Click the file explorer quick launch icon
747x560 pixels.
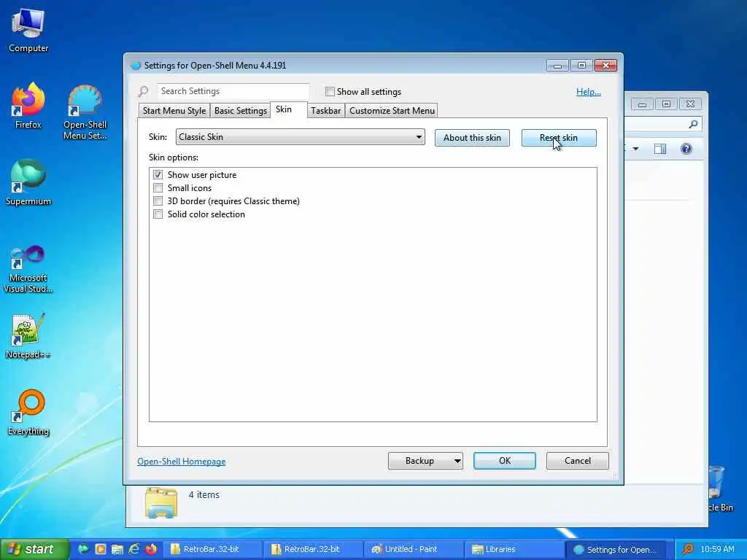tap(117, 549)
